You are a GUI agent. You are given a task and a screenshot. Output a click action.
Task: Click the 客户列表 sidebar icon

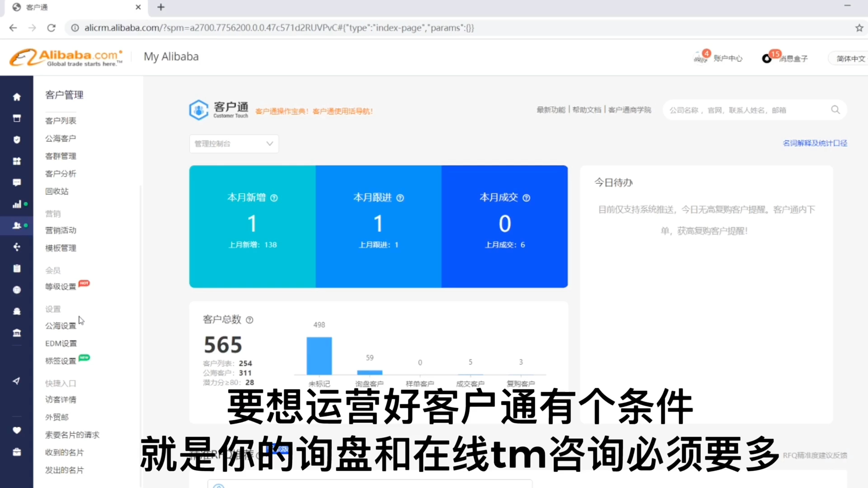click(x=60, y=120)
